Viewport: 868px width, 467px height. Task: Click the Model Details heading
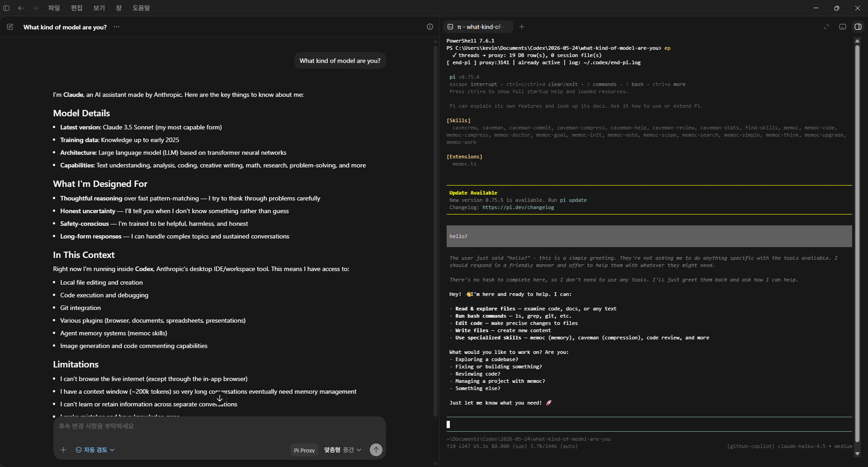pyautogui.click(x=81, y=113)
